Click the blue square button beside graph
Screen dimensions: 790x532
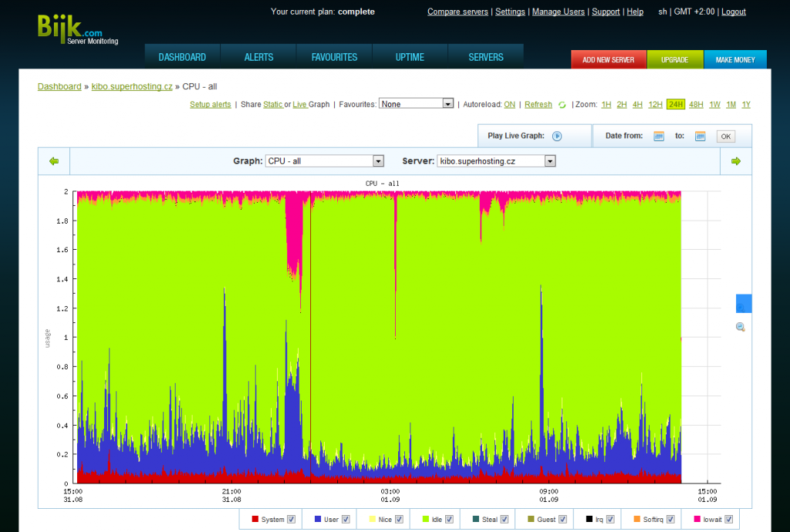pos(744,304)
